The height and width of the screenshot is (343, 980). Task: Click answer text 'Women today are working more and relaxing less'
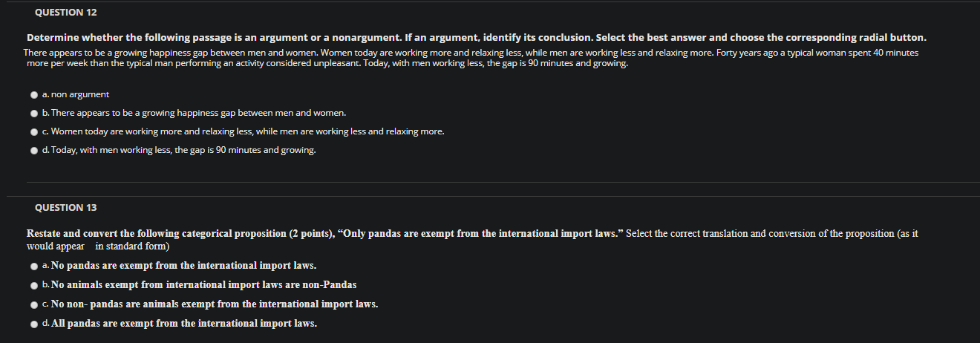[248, 131]
